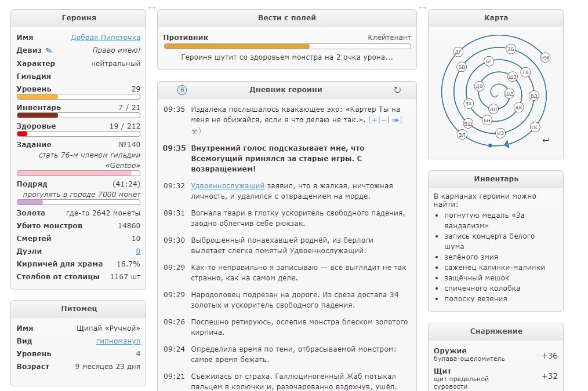Click the Героиня panel header
The image size is (588, 391).
pyautogui.click(x=78, y=18)
